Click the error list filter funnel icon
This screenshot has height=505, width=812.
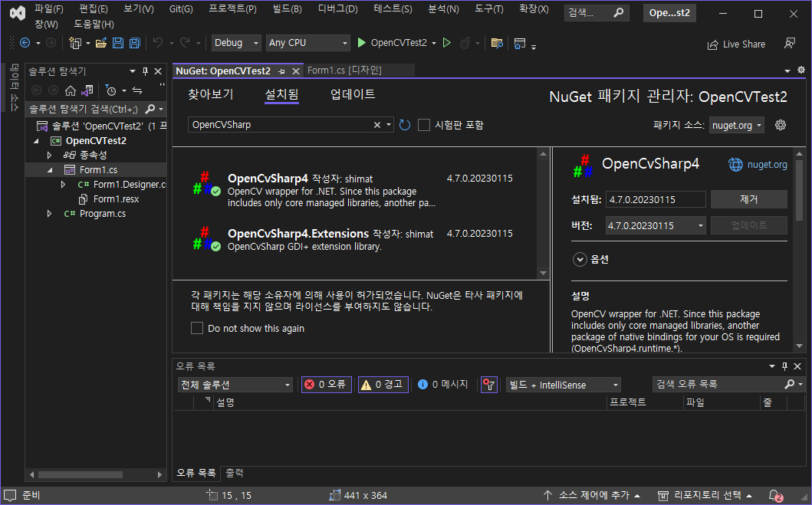[x=489, y=385]
